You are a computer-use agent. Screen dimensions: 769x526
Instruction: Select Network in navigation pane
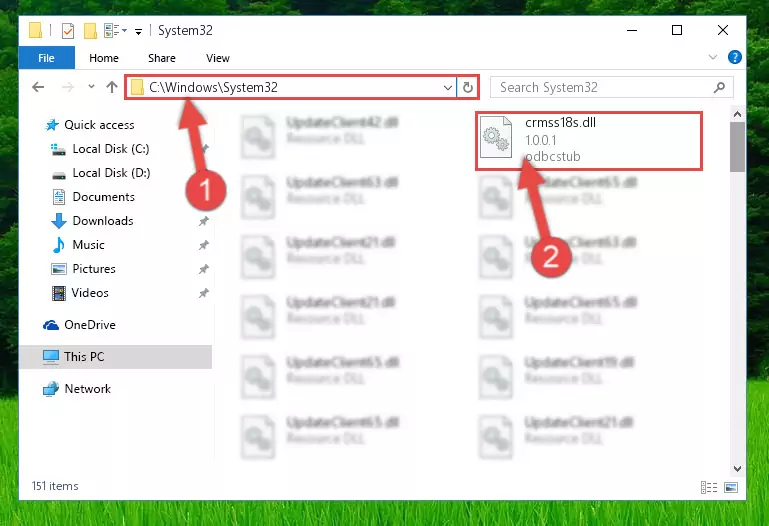point(88,389)
